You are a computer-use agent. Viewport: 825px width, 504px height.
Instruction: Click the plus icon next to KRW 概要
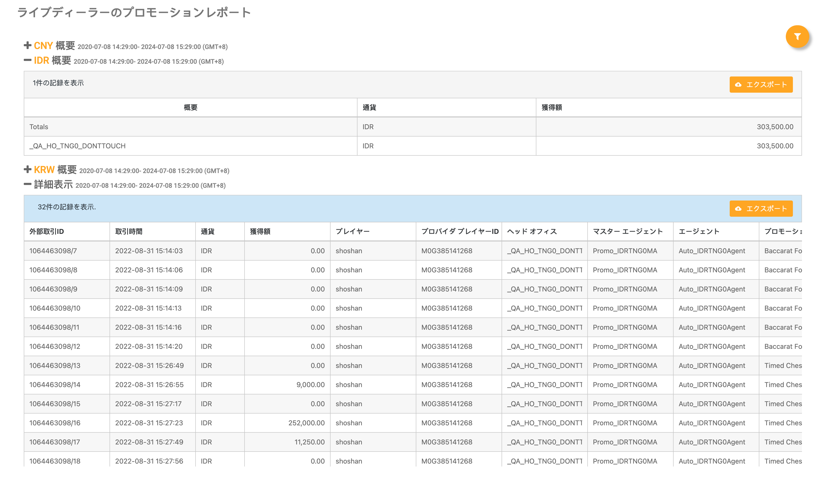[x=27, y=169]
